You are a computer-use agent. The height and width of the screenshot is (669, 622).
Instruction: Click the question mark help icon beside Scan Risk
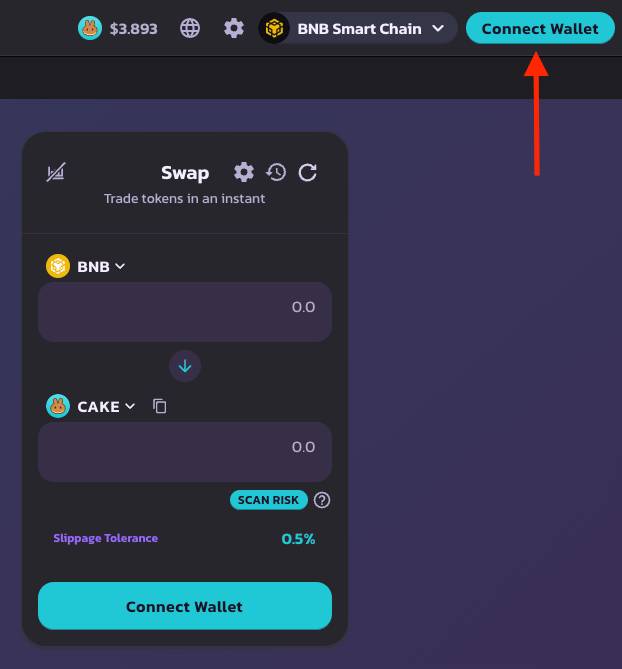tap(322, 500)
